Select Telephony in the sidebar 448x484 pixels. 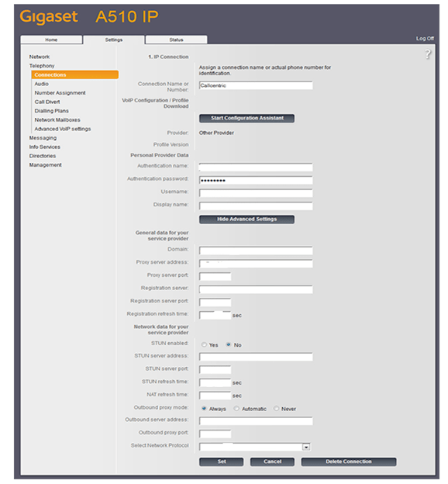click(x=42, y=66)
